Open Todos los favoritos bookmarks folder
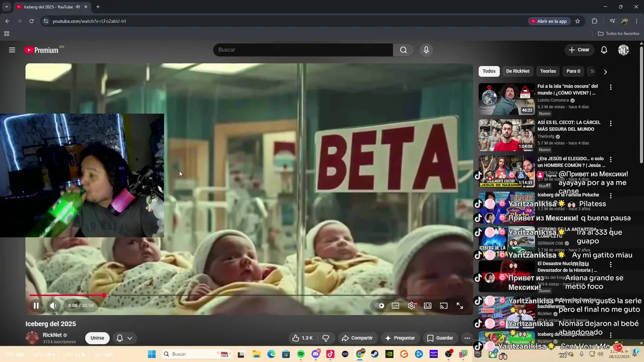Image resolution: width=644 pixels, height=362 pixels. pyautogui.click(x=619, y=34)
